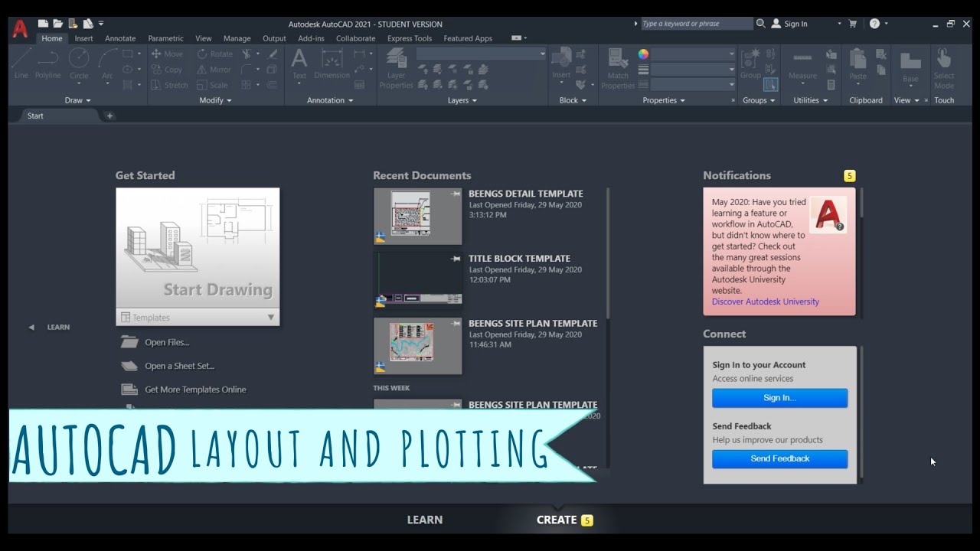980x551 pixels.
Task: Select the Circle tool
Action: (79, 64)
